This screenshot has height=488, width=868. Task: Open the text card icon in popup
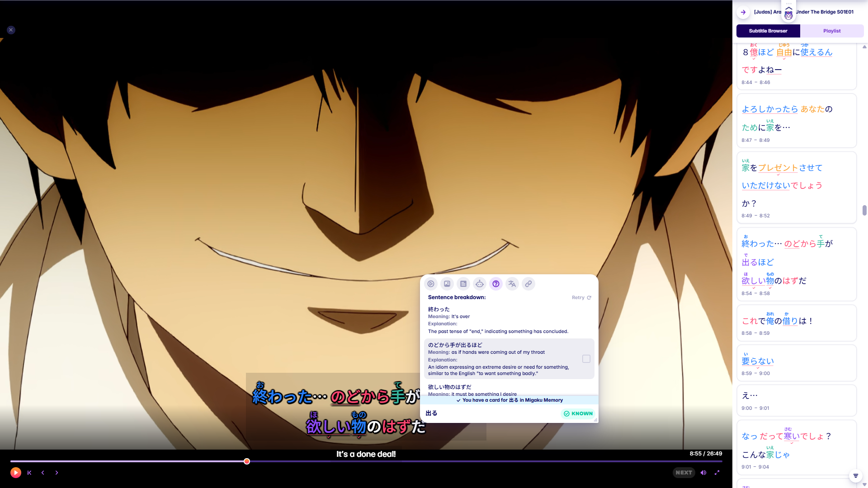463,284
